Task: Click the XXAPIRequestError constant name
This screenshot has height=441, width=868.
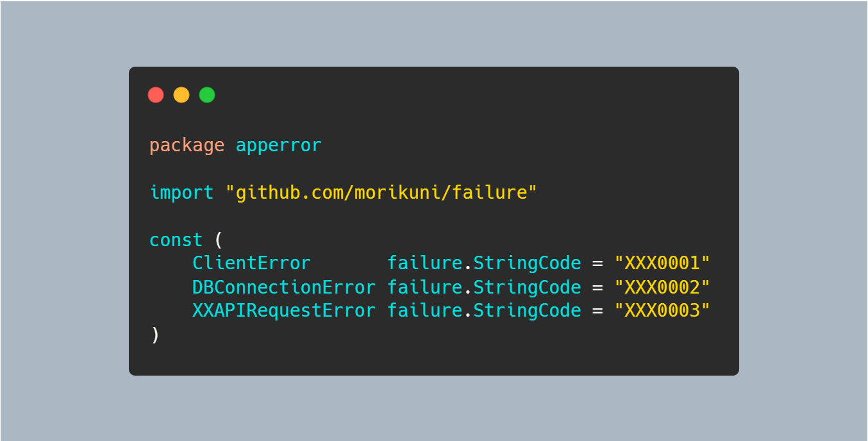Action: point(284,310)
